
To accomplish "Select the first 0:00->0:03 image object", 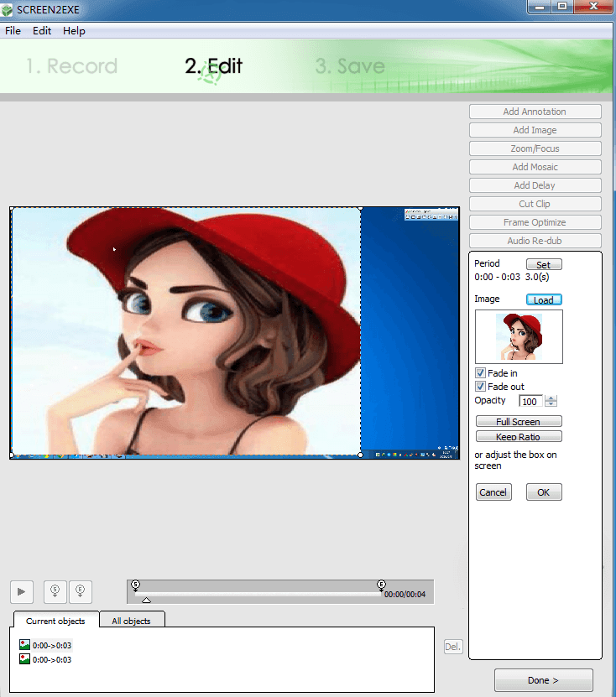I will tap(45, 645).
